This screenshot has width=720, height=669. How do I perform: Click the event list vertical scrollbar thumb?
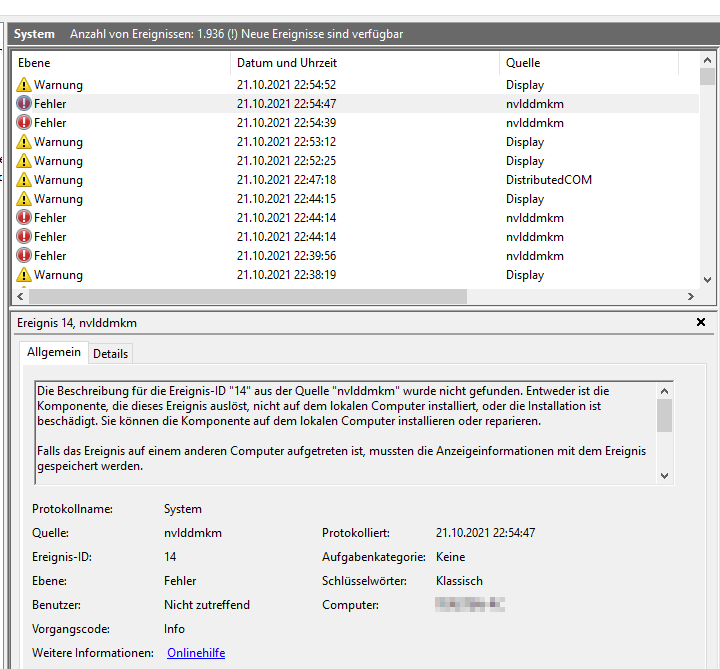click(707, 76)
